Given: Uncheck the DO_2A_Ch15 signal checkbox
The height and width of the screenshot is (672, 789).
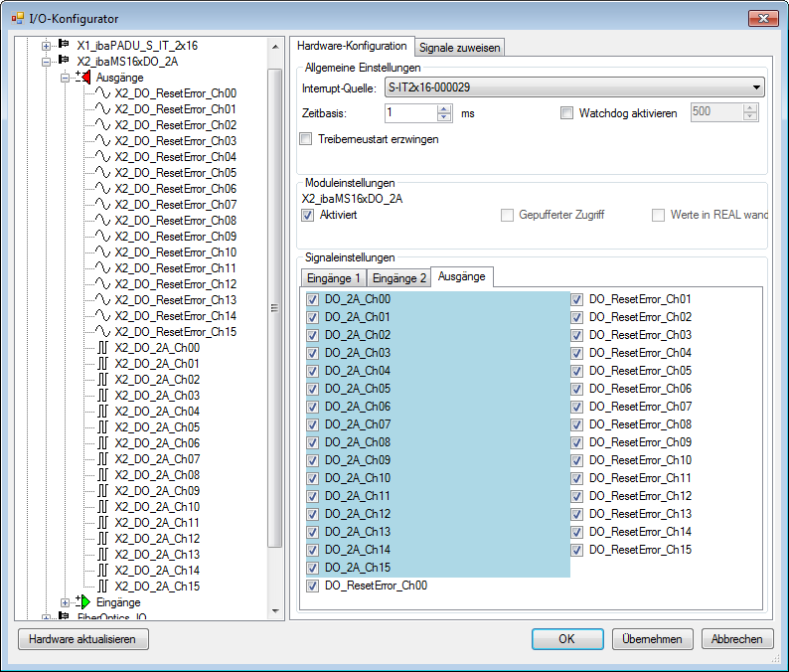Looking at the screenshot, I should click(x=312, y=569).
